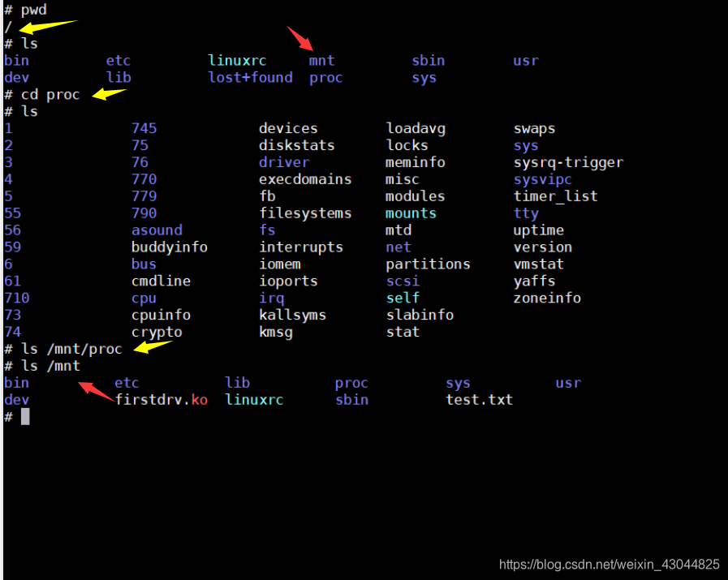
Task: Click the 'modules' entry
Action: [x=416, y=196]
